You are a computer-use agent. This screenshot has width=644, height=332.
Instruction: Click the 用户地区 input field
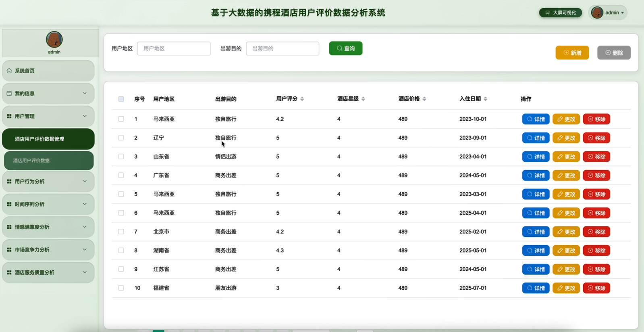(x=174, y=48)
